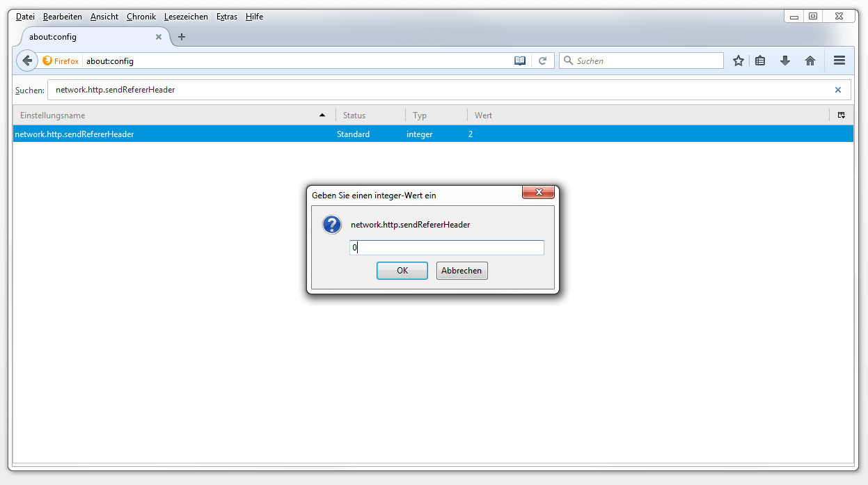Click the Firefox identity icon
The image size is (868, 485).
coord(61,61)
